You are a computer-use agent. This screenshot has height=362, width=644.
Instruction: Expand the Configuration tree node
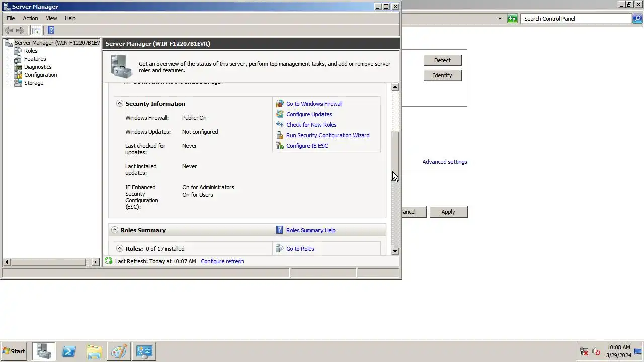[9, 75]
